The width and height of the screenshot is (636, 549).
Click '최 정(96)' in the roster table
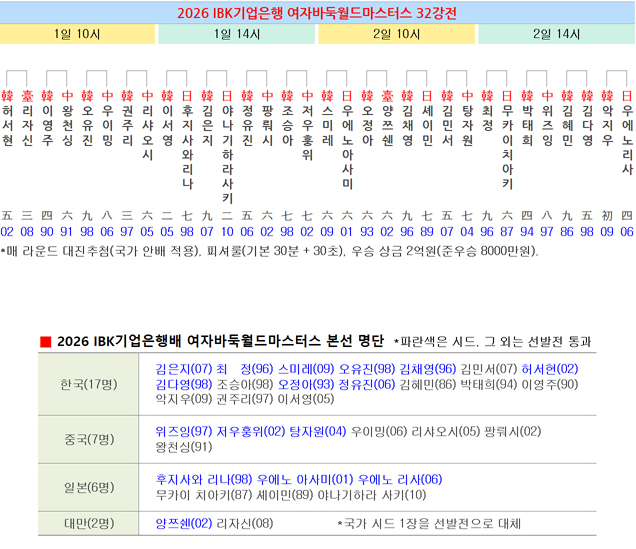pyautogui.click(x=245, y=369)
